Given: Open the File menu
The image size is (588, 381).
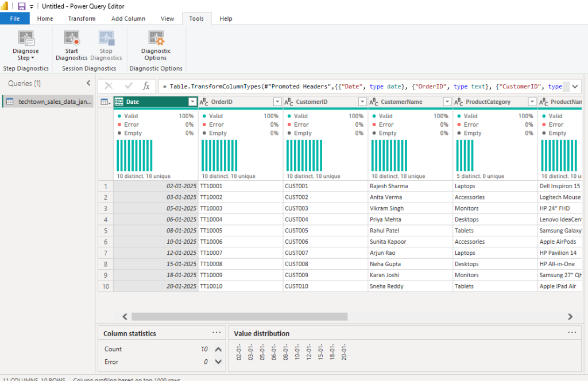Looking at the screenshot, I should [15, 18].
